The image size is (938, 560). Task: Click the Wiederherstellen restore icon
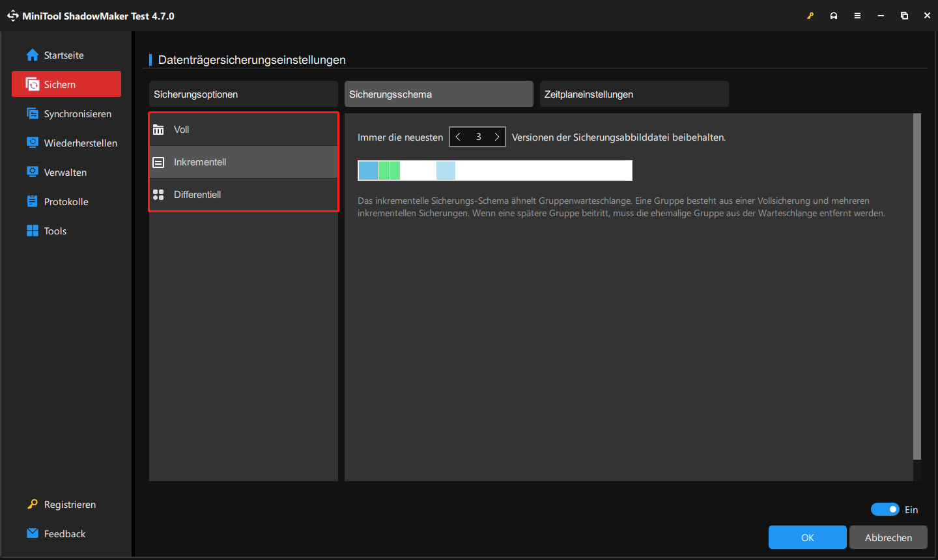[x=33, y=143]
